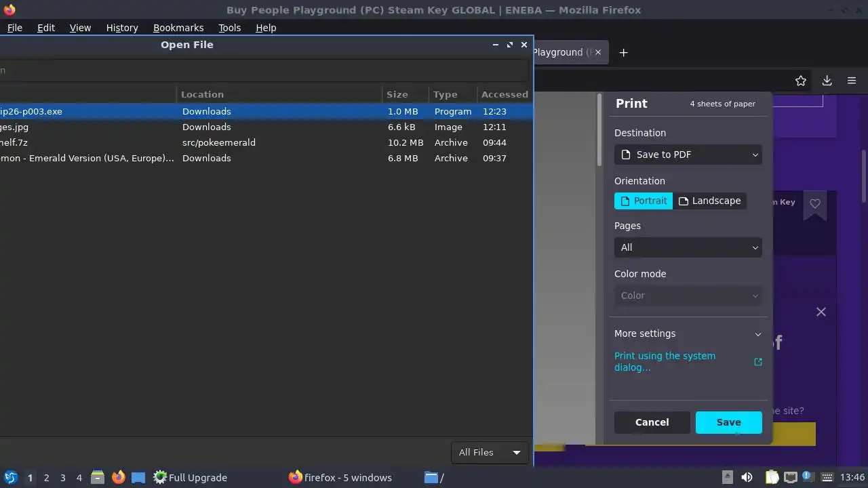Click external link icon beside system dialog link
The width and height of the screenshot is (868, 488).
pyautogui.click(x=758, y=362)
